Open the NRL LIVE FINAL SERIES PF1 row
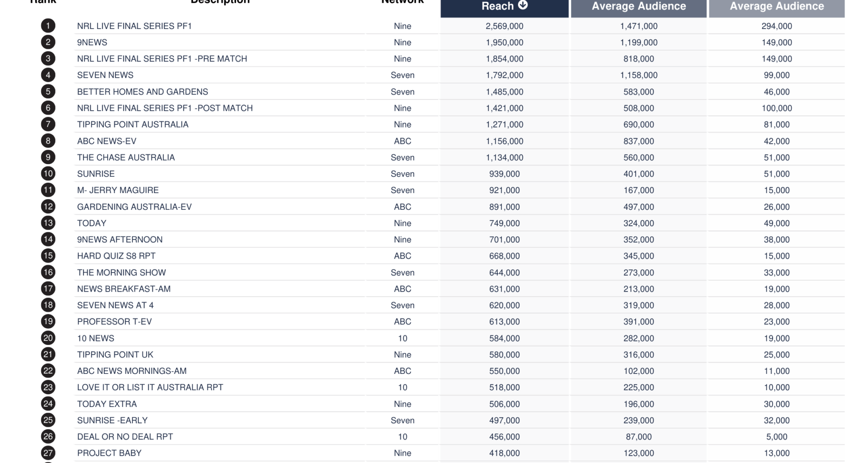The height and width of the screenshot is (463, 868). pyautogui.click(x=134, y=26)
